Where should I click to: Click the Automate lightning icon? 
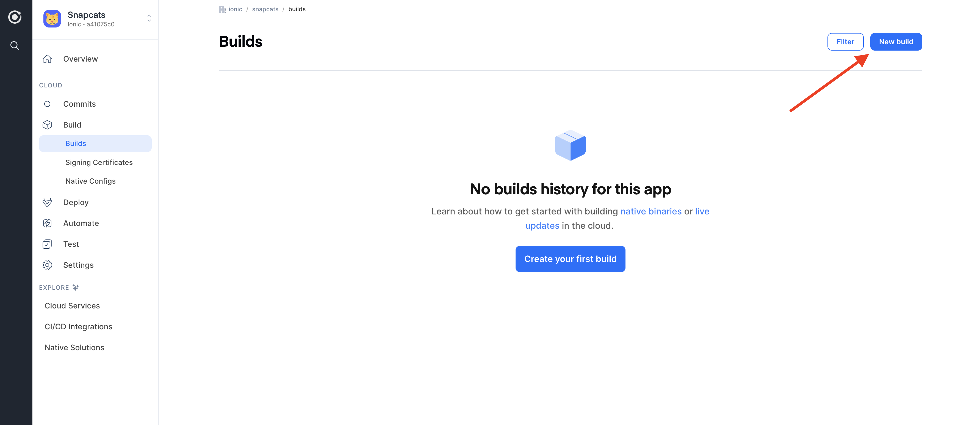coord(47,223)
